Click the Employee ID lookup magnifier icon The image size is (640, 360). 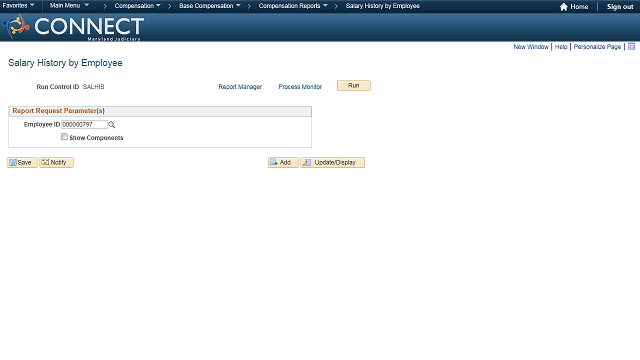click(x=111, y=124)
